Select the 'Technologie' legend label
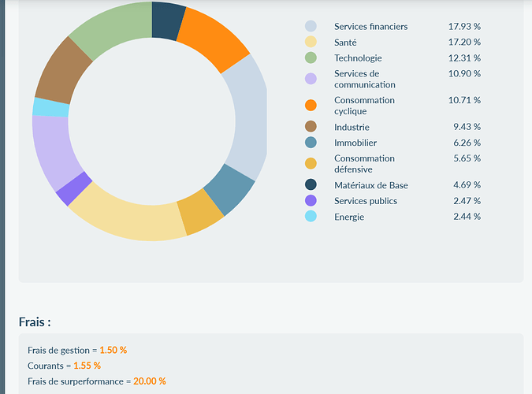This screenshot has width=532, height=394. (x=358, y=58)
